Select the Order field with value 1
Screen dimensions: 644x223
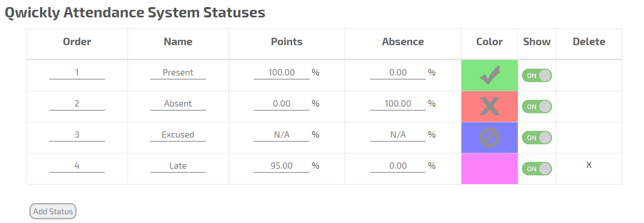pyautogui.click(x=77, y=73)
